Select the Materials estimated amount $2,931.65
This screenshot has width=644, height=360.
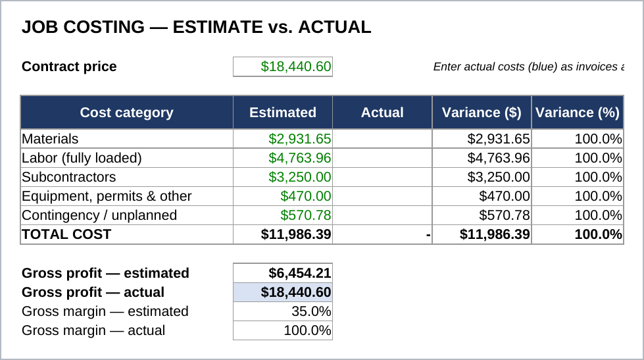283,138
